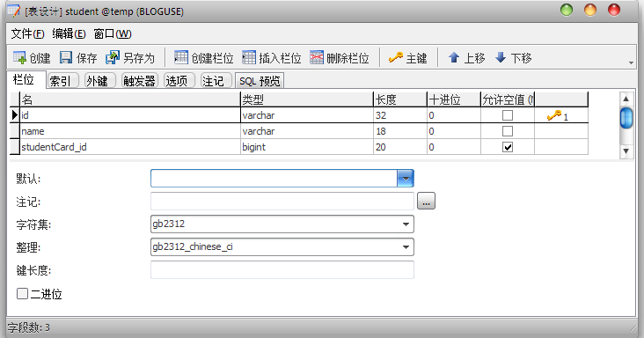Screen dimensions: 644x338
Task: Set primary key using 主键 key icon
Action: (396, 57)
